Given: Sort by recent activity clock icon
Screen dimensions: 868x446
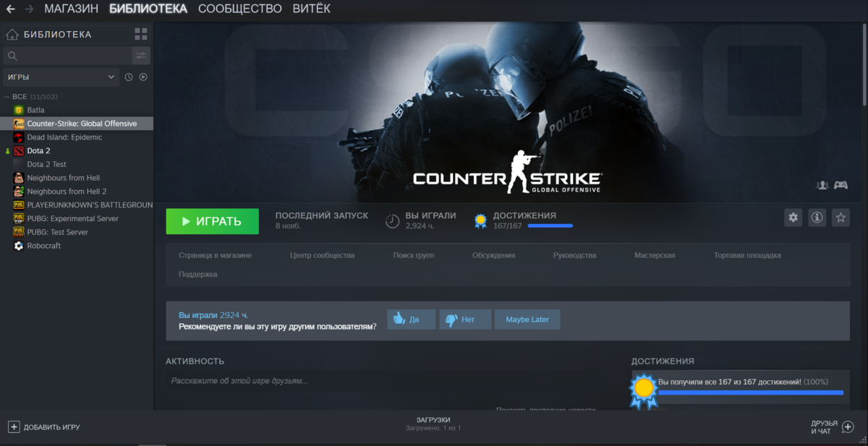Looking at the screenshot, I should coord(129,77).
